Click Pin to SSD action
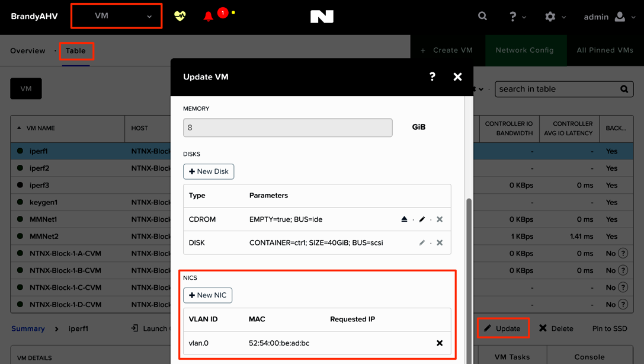 610,328
